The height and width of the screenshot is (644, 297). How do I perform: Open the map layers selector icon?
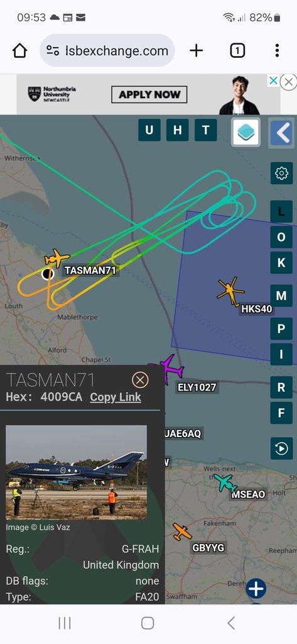coord(246,132)
